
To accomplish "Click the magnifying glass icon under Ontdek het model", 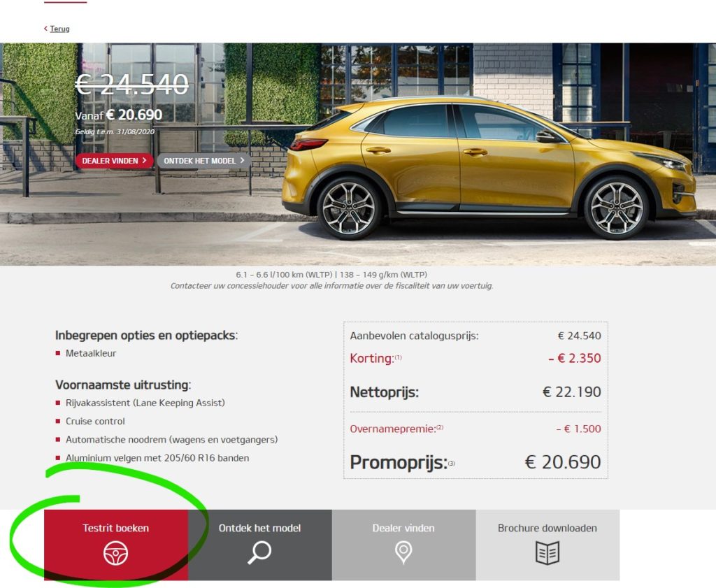I will click(259, 553).
